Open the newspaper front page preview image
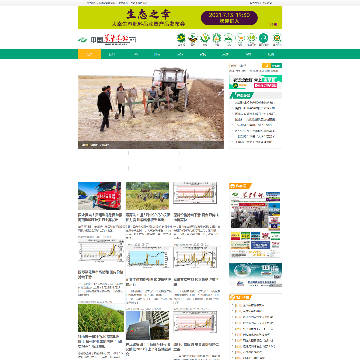The height and width of the screenshot is (360, 360). tap(255, 225)
